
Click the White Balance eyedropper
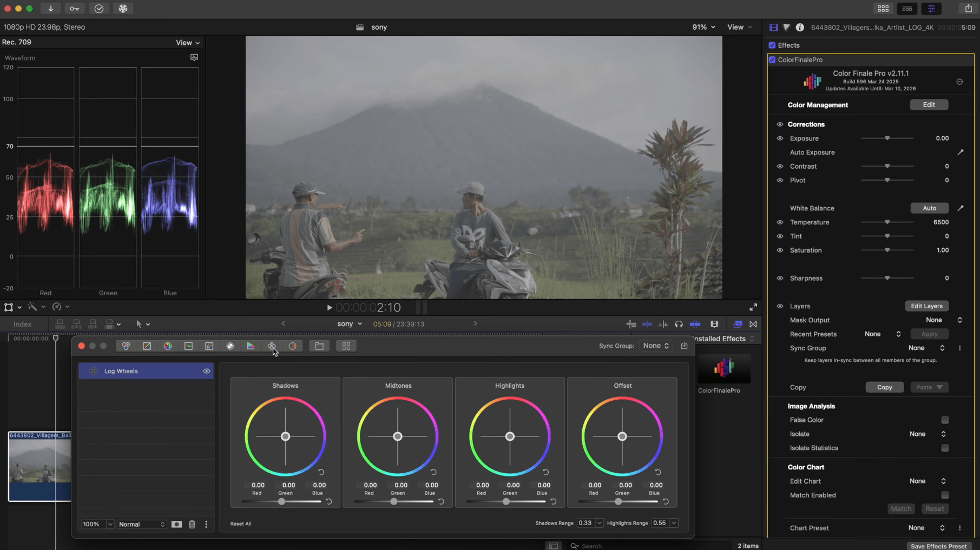pos(961,208)
